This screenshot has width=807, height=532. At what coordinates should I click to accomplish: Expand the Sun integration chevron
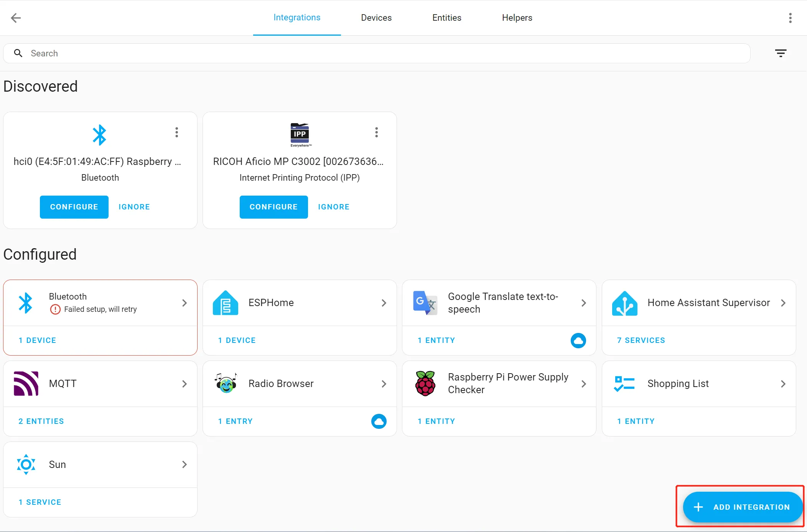[184, 464]
